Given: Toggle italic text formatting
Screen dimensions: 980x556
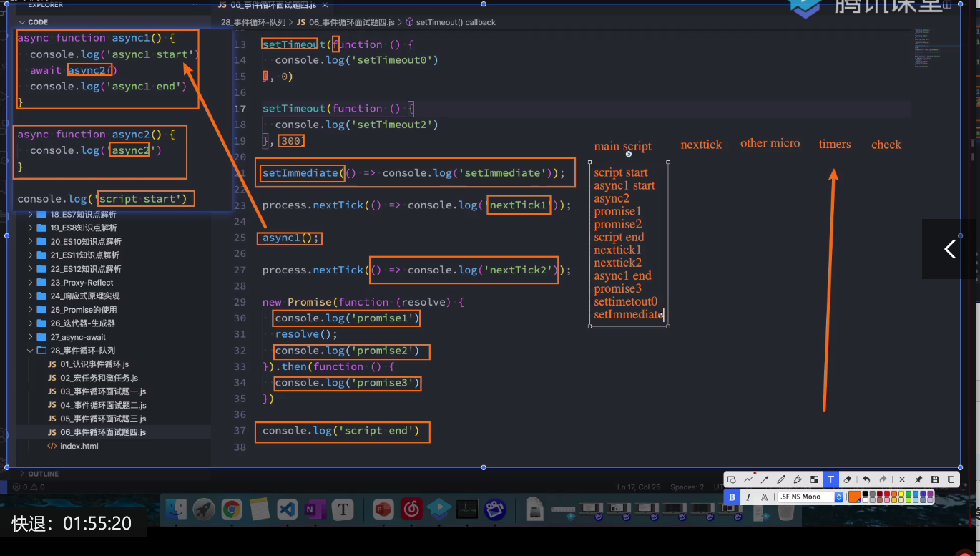Looking at the screenshot, I should [x=748, y=497].
